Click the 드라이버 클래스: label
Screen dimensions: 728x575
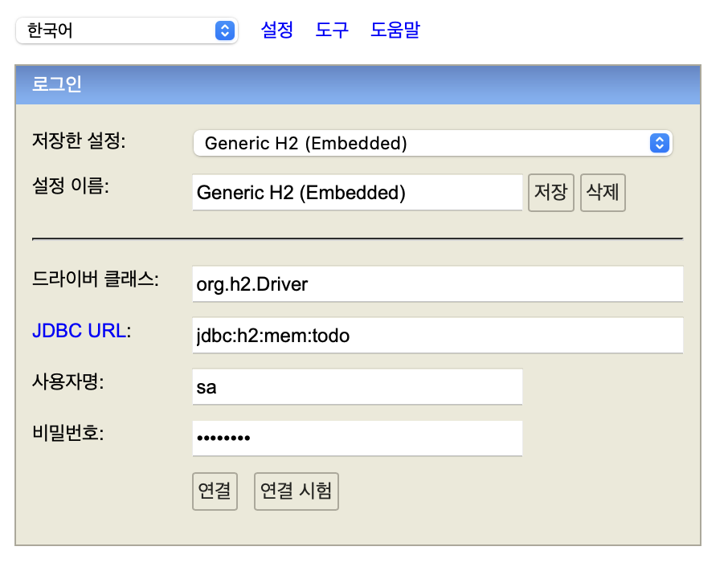(x=95, y=279)
